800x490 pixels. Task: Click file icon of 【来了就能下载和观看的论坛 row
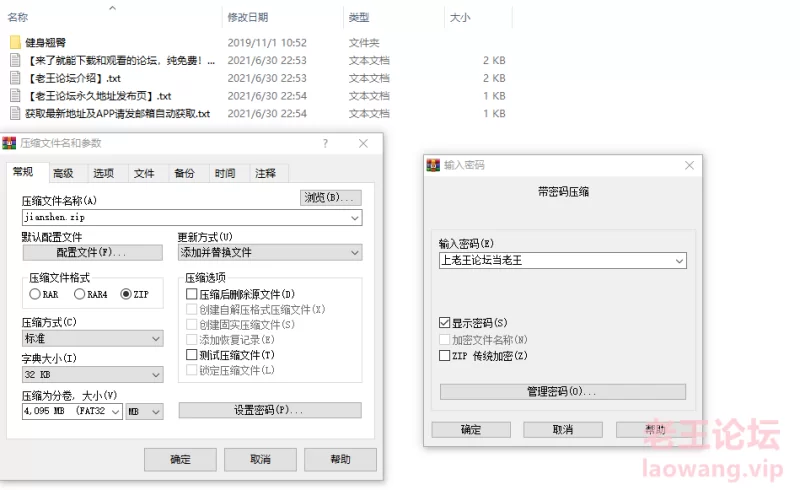(x=15, y=60)
